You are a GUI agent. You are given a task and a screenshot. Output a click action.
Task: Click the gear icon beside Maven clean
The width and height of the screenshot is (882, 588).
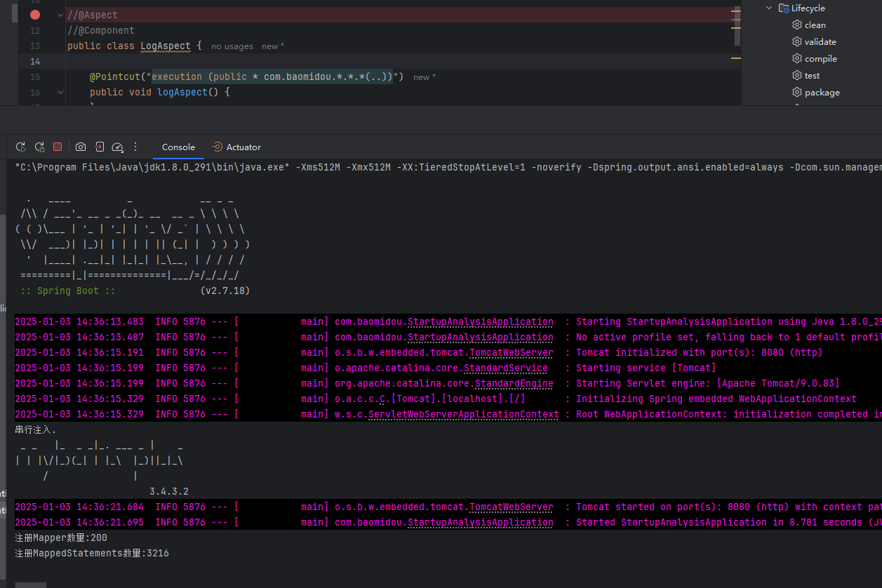pos(797,25)
